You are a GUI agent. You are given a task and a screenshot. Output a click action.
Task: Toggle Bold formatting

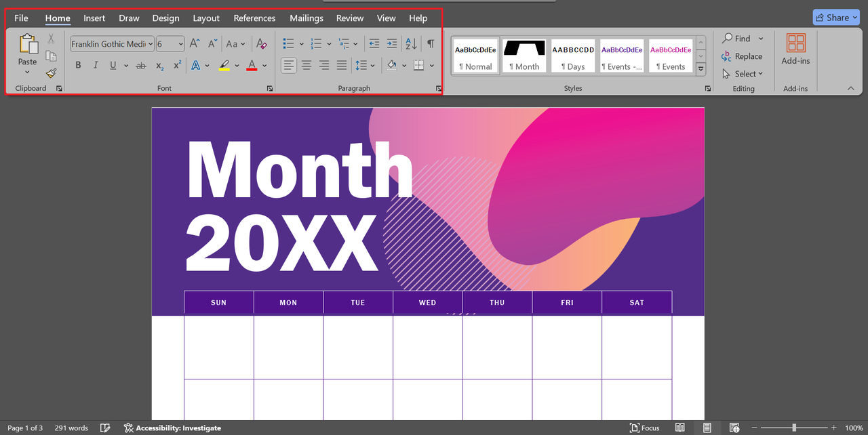click(x=78, y=65)
